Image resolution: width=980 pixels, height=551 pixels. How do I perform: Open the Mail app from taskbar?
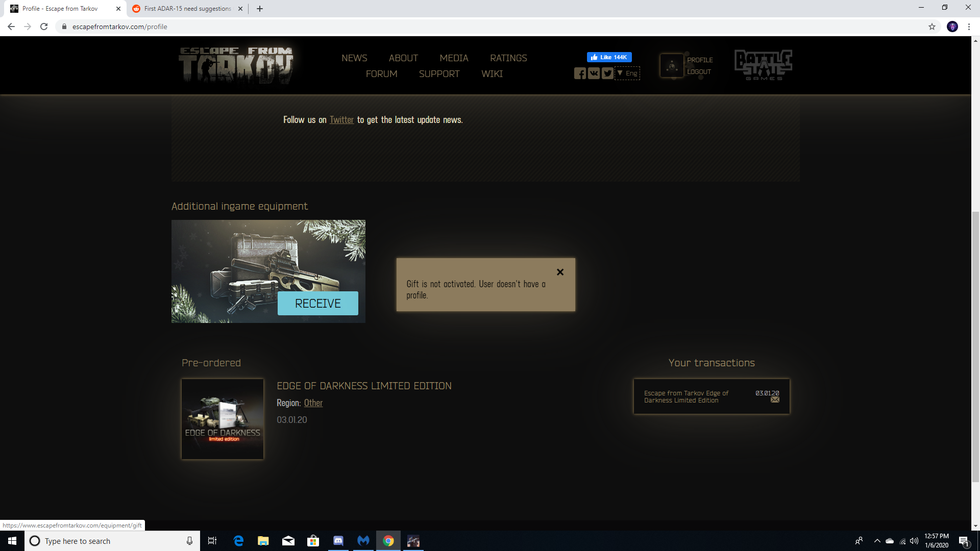pyautogui.click(x=288, y=541)
